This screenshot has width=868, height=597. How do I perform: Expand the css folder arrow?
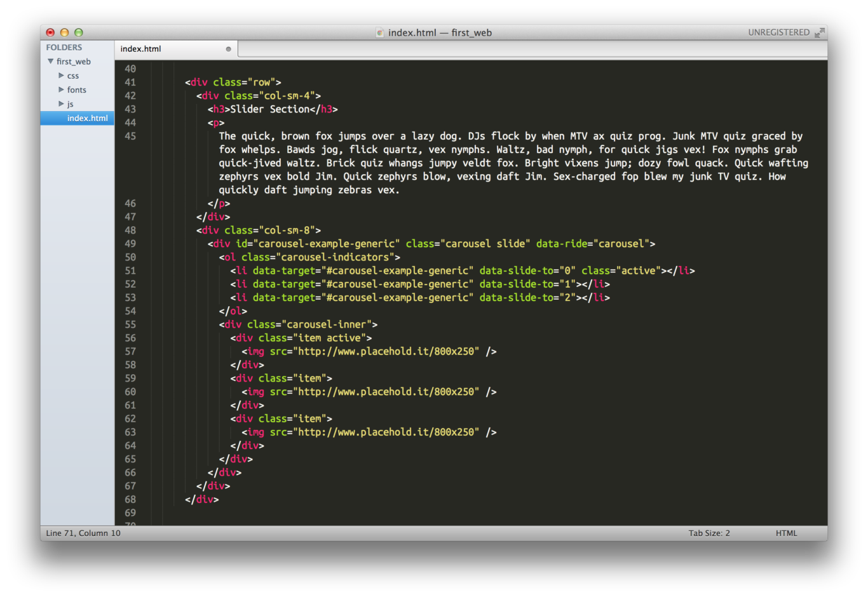61,76
